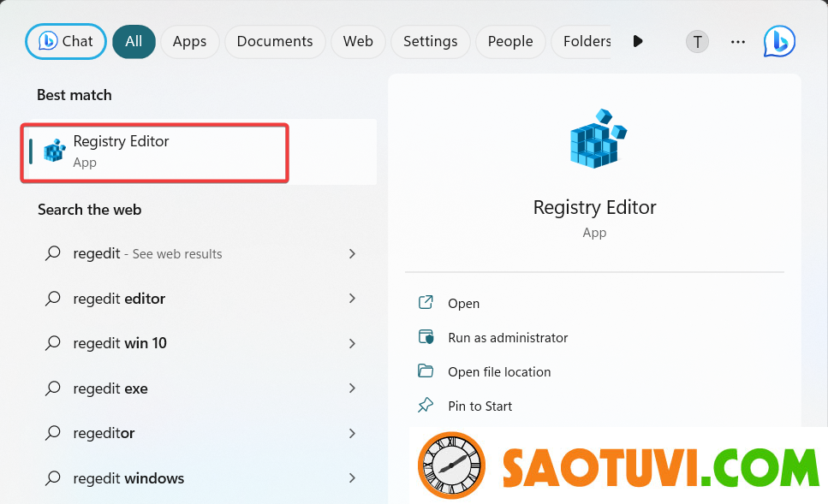Expand the chevron next to 'regedit windows'

(352, 478)
